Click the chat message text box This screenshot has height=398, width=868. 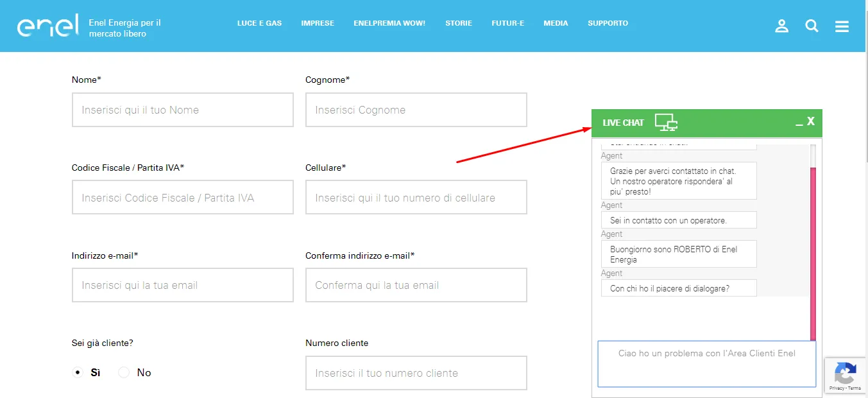[707, 364]
